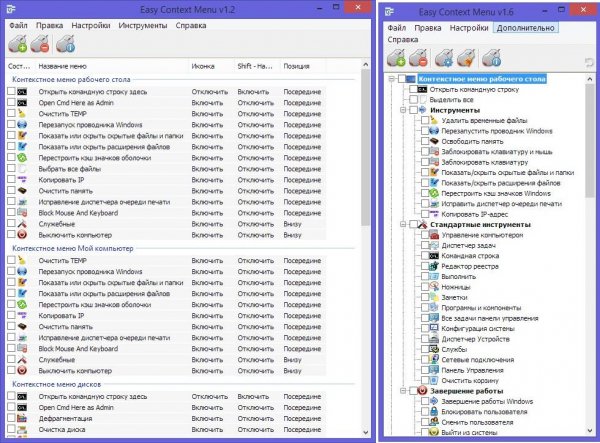Click the Диспетчер задач icon in v1.6 tree

pyautogui.click(x=434, y=245)
